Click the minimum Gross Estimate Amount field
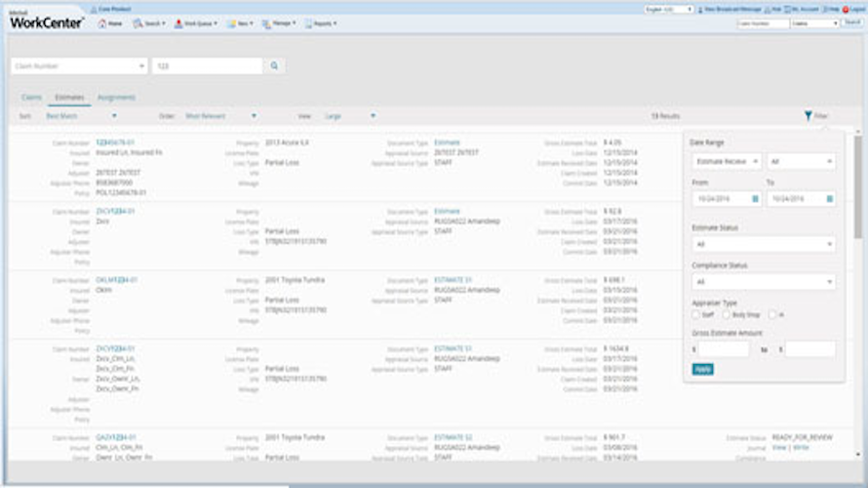The height and width of the screenshot is (488, 868). click(724, 349)
